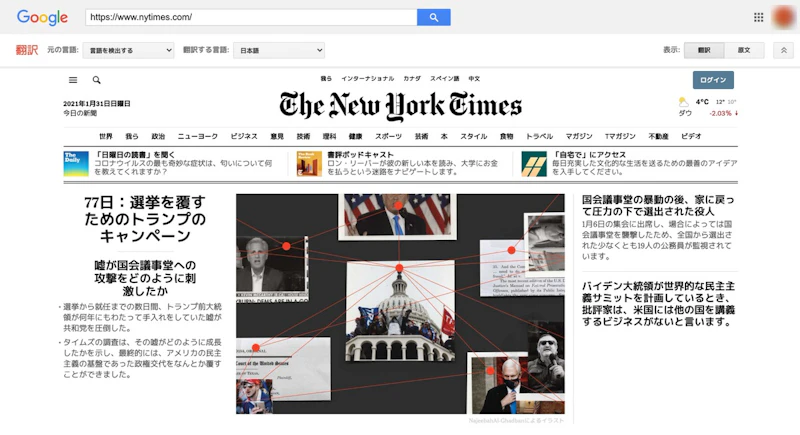Open the スポーツ section
800x435 pixels.
[388, 136]
